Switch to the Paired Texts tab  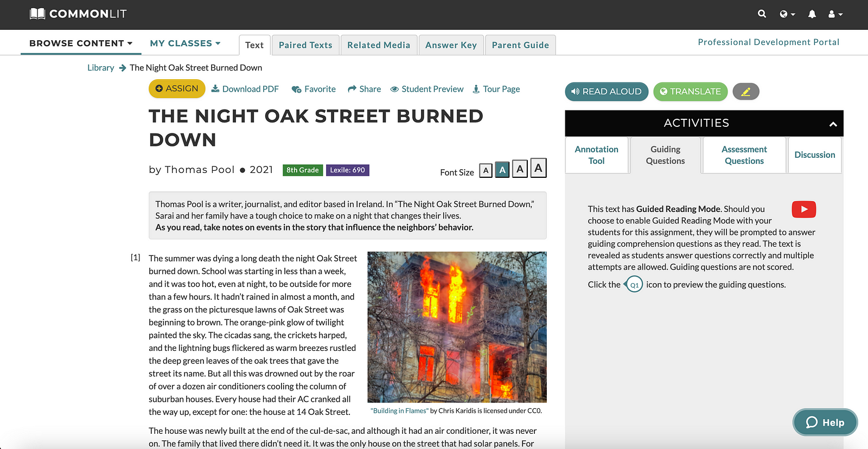[x=305, y=45]
